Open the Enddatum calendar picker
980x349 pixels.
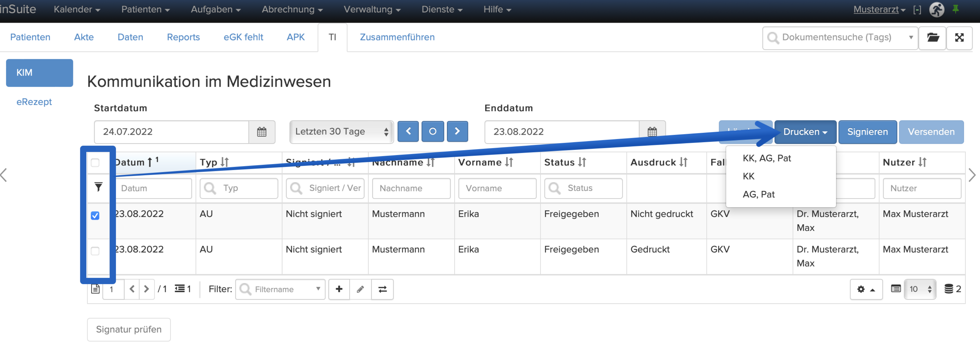652,132
